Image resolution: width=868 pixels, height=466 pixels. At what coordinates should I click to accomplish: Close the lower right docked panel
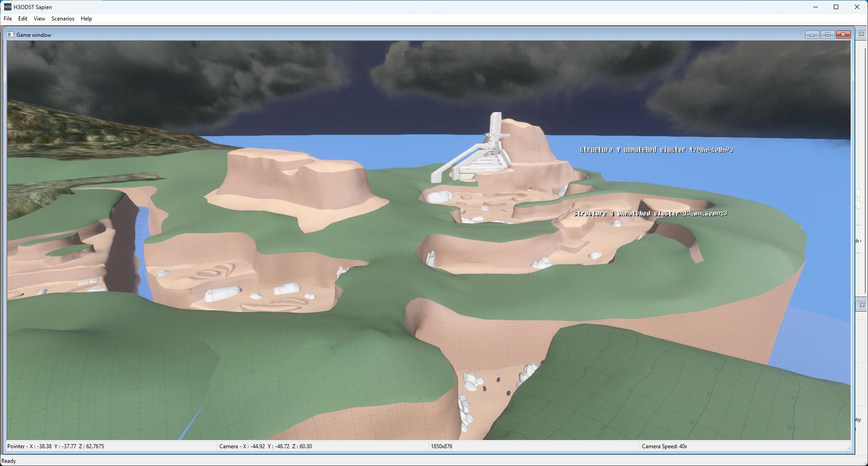click(862, 305)
